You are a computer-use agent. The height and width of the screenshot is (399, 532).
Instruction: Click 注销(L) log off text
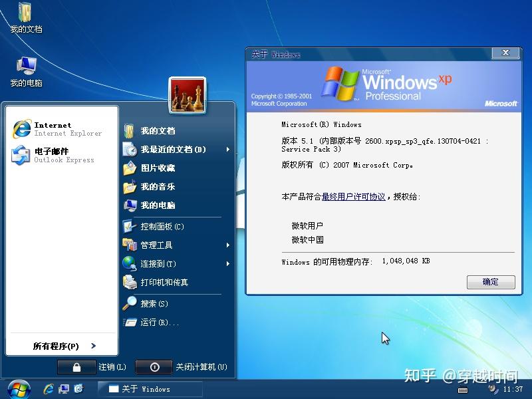click(112, 367)
